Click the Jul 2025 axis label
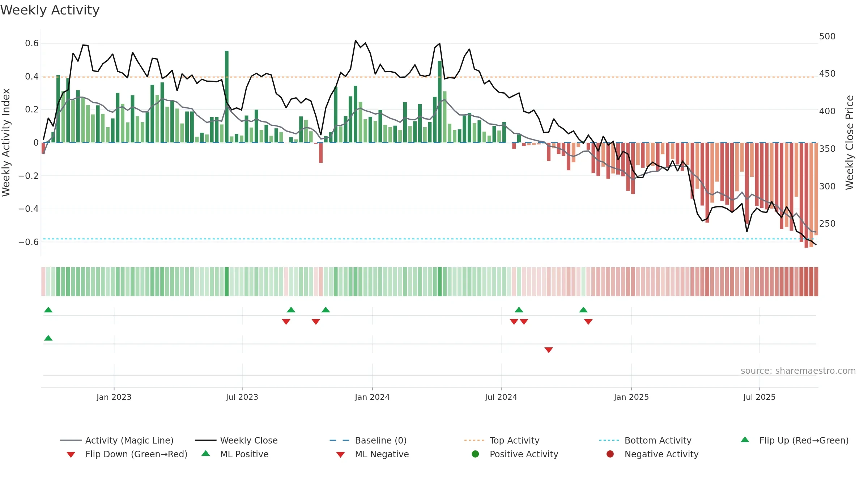The height and width of the screenshot is (488, 868). click(x=759, y=397)
